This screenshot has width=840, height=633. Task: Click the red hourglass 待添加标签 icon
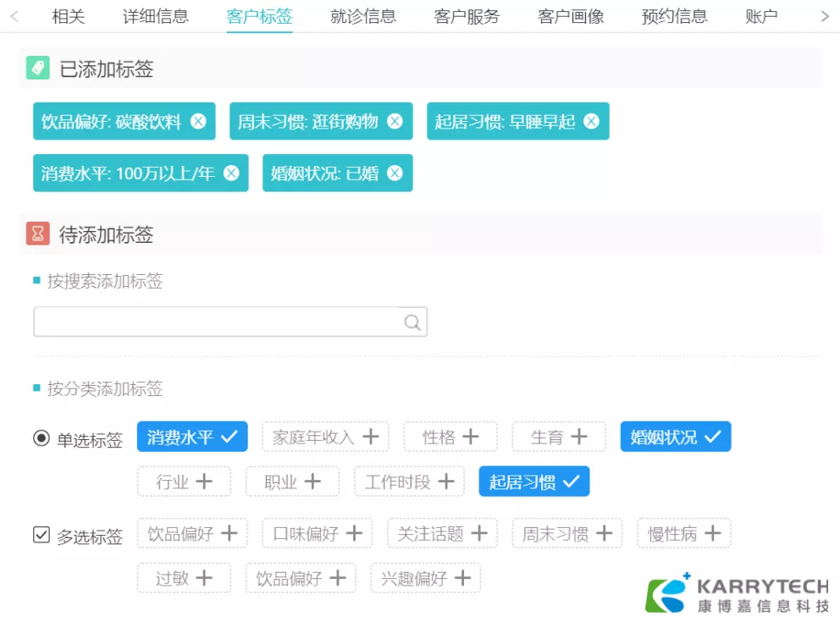(38, 234)
